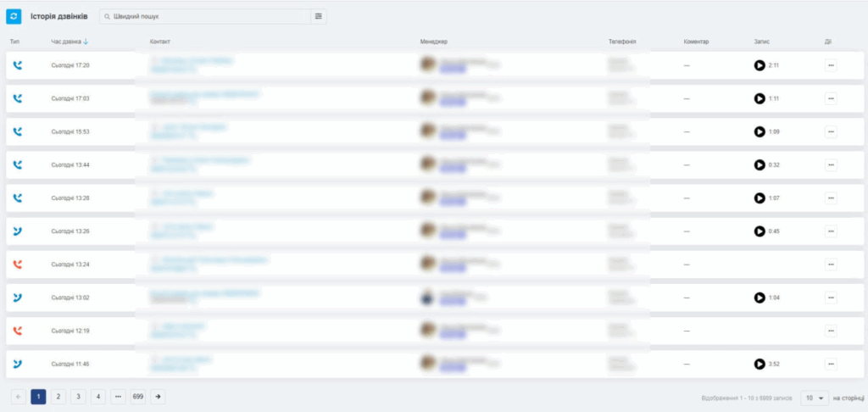Click the Швидкий пошук search field

pos(203,16)
